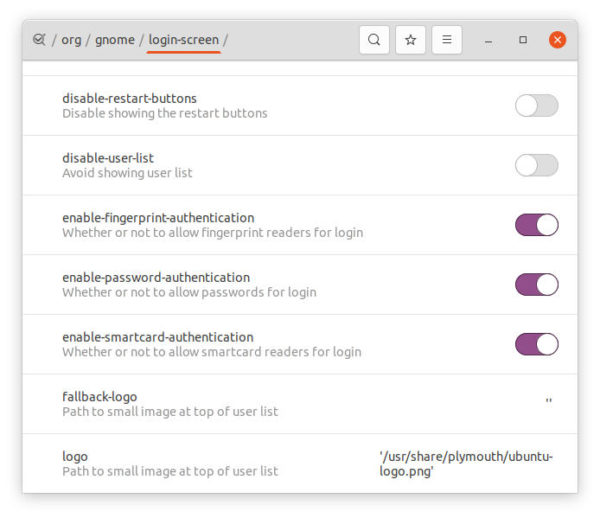Screen dimensions: 600x518
Task: Open the logo key entry
Action: pyautogui.click(x=300, y=464)
